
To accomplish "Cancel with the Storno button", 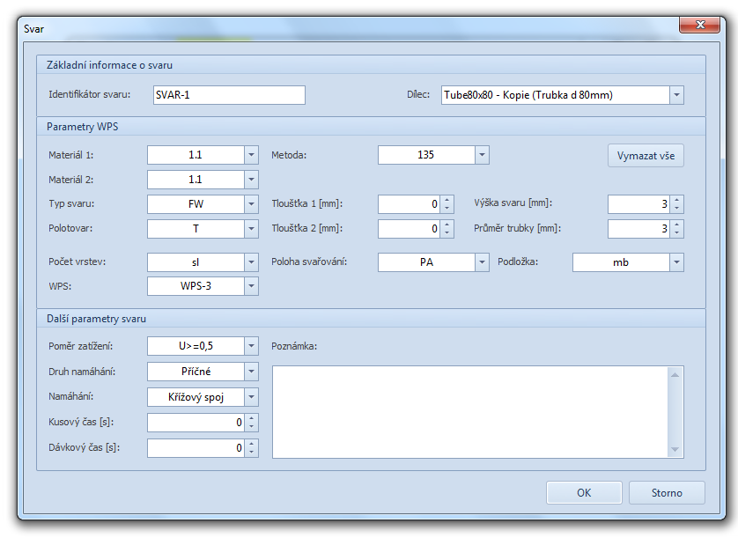I will click(667, 493).
